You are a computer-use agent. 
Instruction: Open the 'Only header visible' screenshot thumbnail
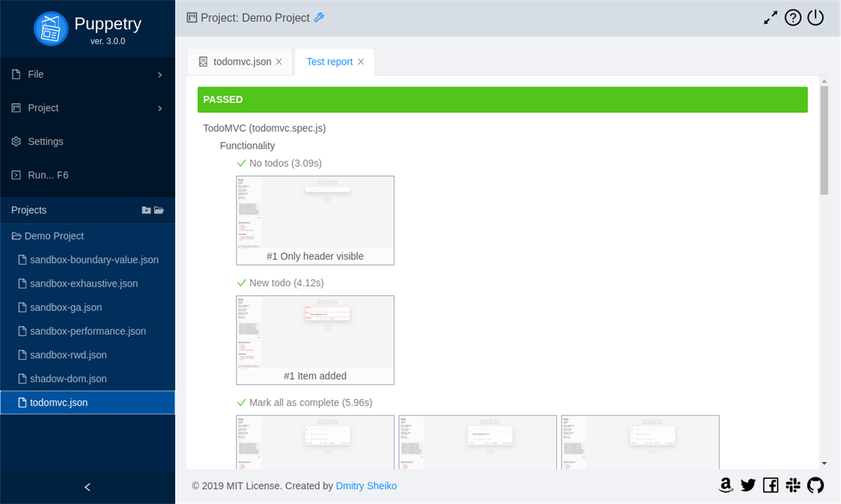315,220
